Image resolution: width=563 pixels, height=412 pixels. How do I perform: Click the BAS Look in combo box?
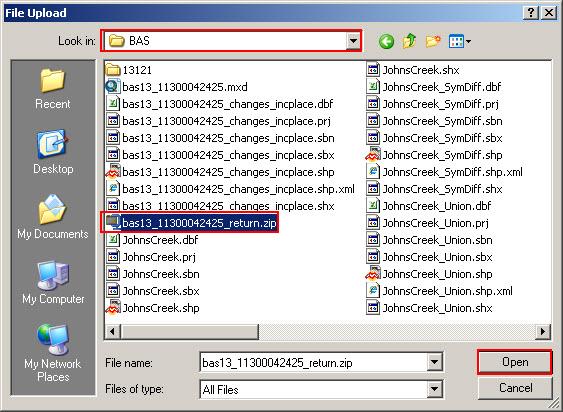click(x=232, y=41)
